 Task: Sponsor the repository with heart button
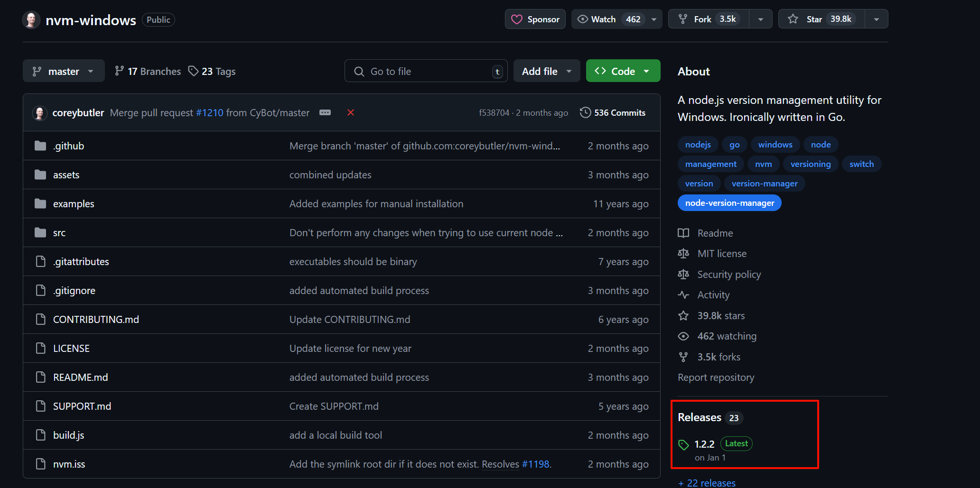click(535, 19)
